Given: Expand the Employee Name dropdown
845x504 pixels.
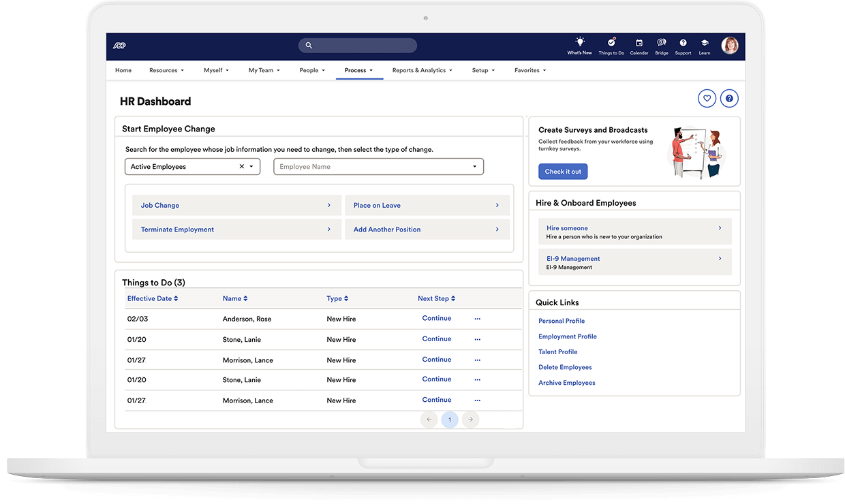Looking at the screenshot, I should 474,166.
